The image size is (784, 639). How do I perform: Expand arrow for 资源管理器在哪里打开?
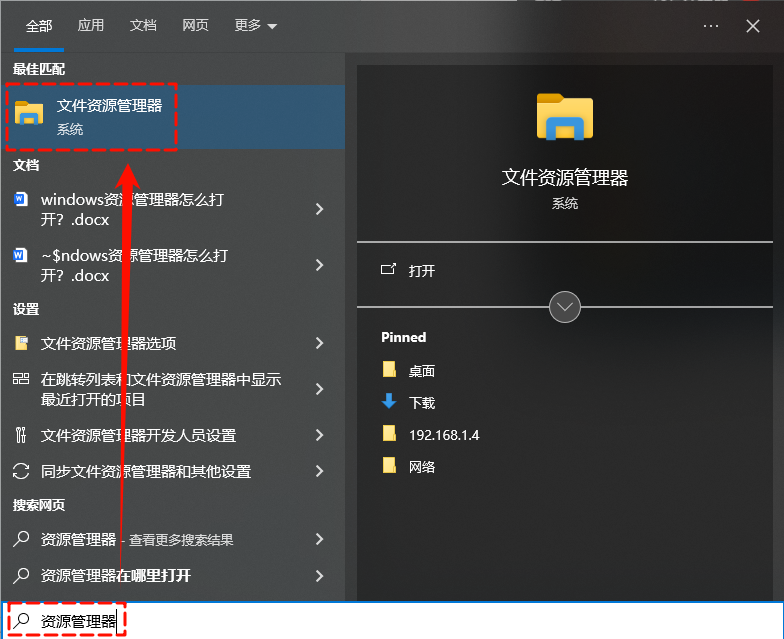(320, 576)
